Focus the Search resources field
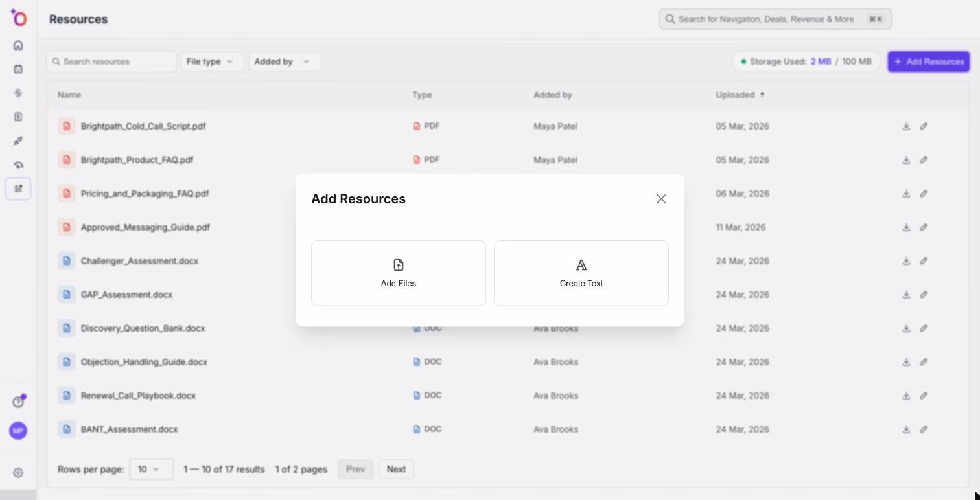Image resolution: width=980 pixels, height=500 pixels. pos(111,62)
